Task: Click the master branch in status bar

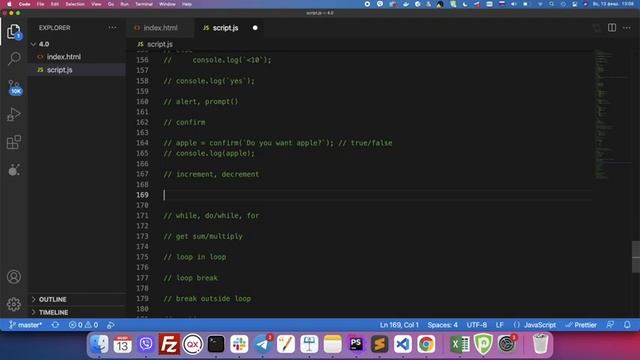Action: [x=26, y=325]
